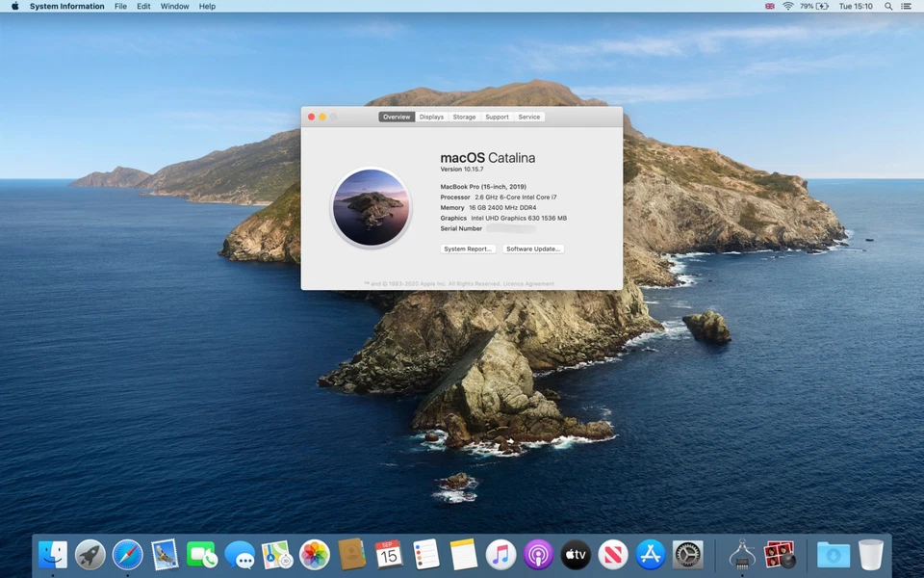Image resolution: width=924 pixels, height=578 pixels.
Task: Launch Launchpad from the Dock
Action: point(90,555)
